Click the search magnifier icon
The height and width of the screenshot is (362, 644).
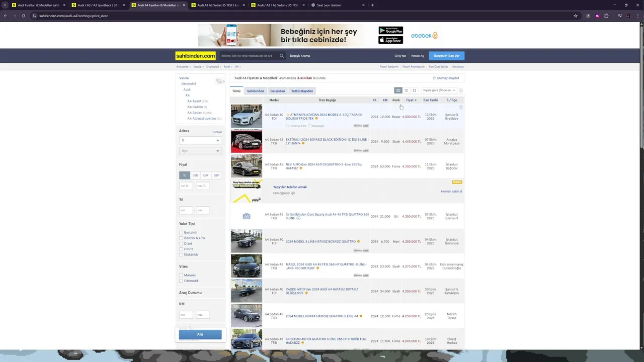pyautogui.click(x=282, y=56)
